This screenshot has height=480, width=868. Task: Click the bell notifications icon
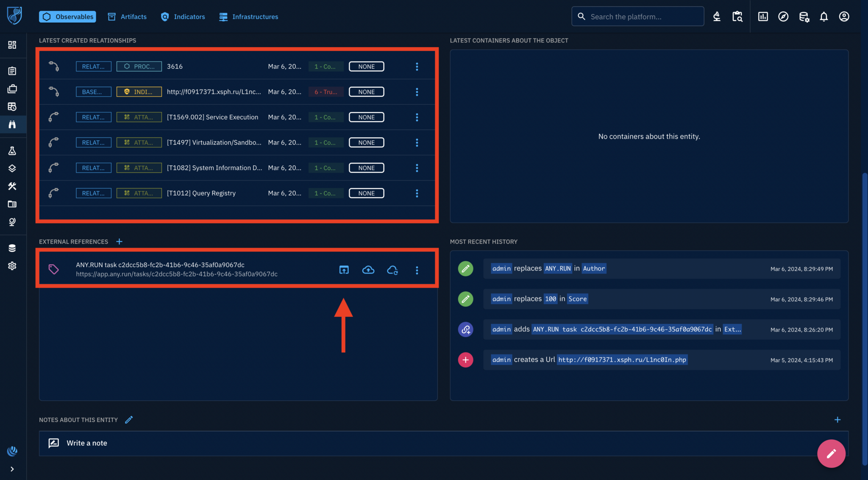(x=823, y=17)
